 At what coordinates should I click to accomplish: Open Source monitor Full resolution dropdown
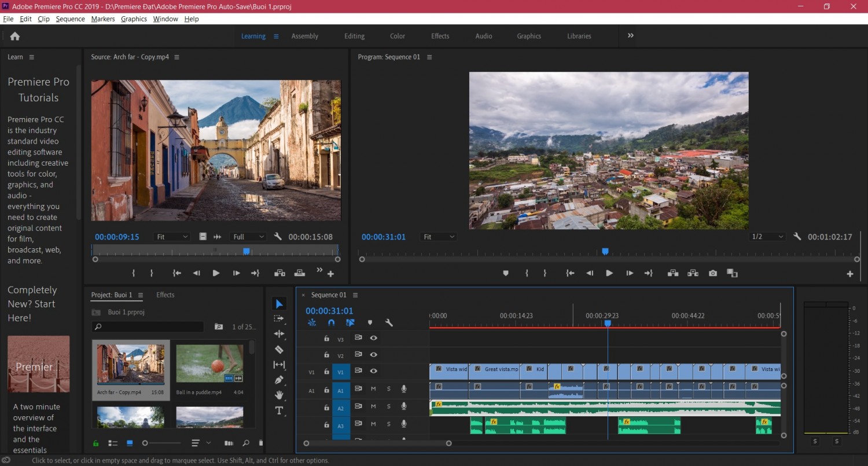(x=248, y=237)
